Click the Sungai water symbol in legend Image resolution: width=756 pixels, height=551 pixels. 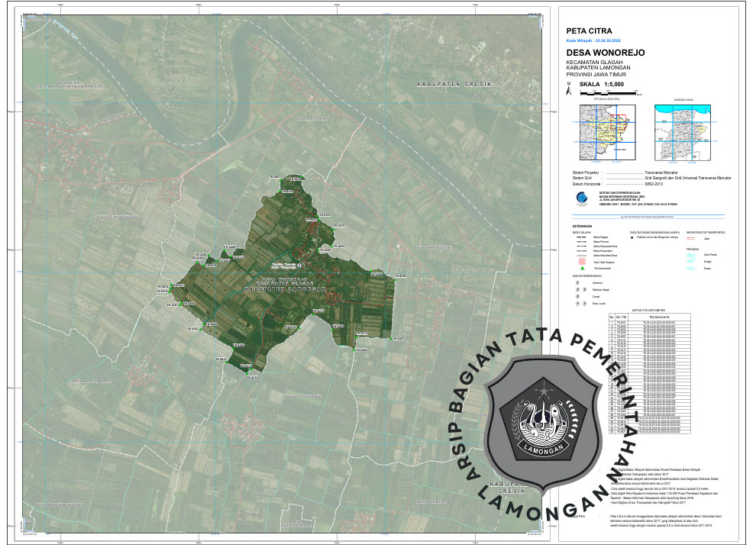[690, 261]
